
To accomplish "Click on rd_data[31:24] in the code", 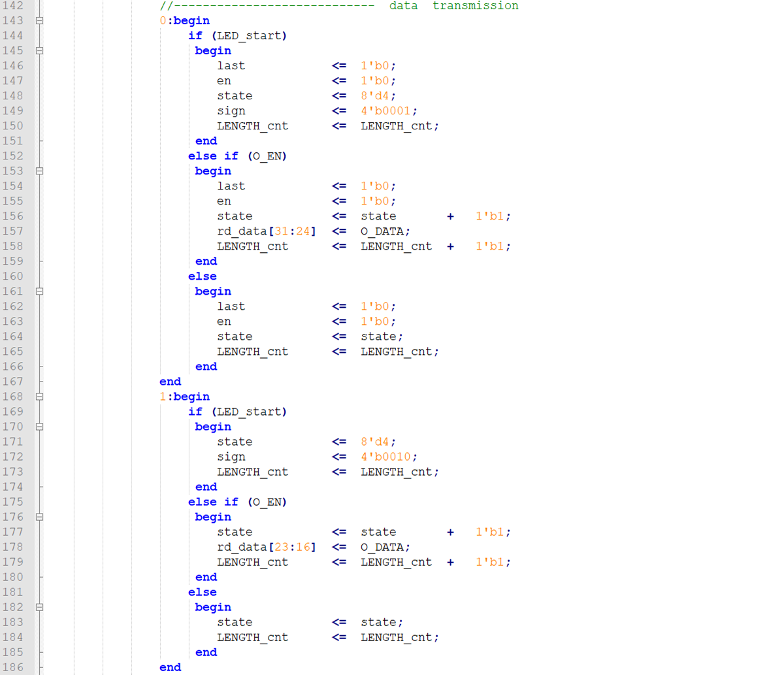I will (x=266, y=231).
